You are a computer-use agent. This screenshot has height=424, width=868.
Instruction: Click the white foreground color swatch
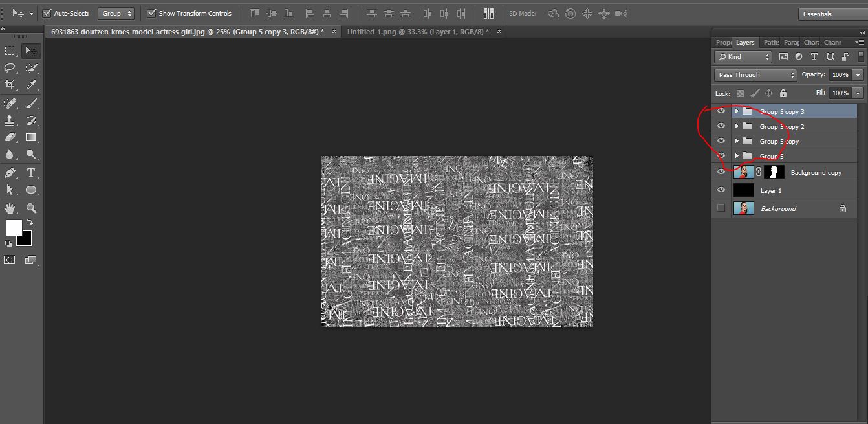click(14, 227)
